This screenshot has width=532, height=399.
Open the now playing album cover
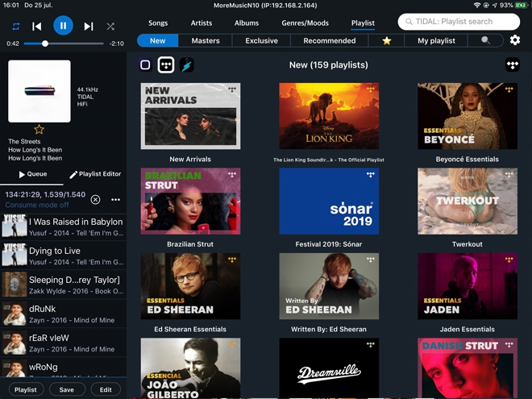click(39, 91)
